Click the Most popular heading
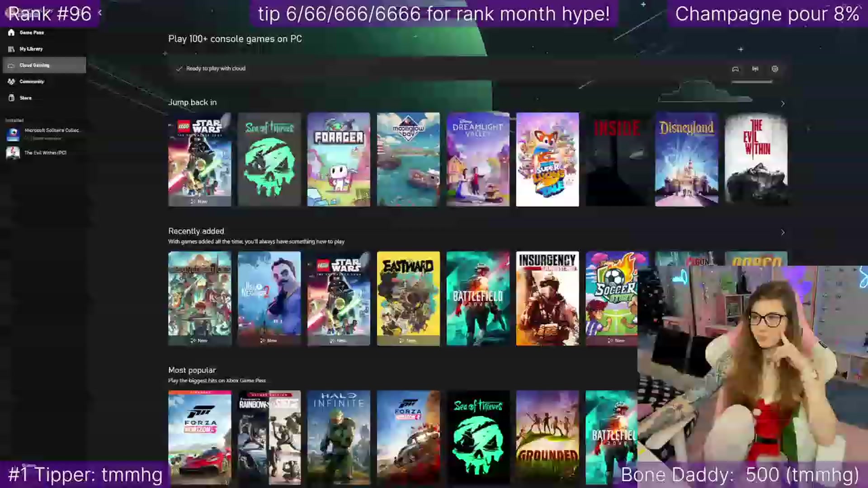This screenshot has height=488, width=868. (x=192, y=370)
